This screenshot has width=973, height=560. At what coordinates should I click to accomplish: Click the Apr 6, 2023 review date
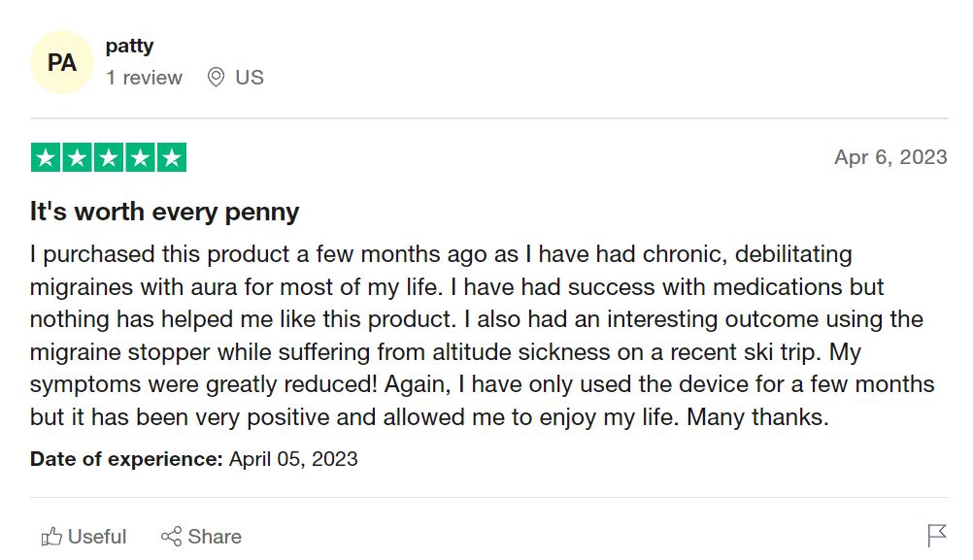889,157
